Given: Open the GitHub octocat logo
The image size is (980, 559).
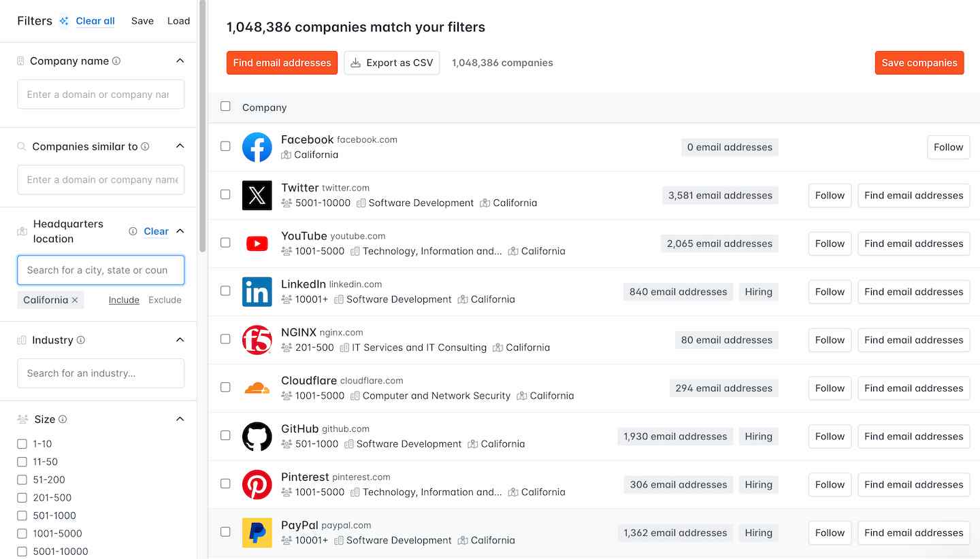Looking at the screenshot, I should [x=257, y=437].
